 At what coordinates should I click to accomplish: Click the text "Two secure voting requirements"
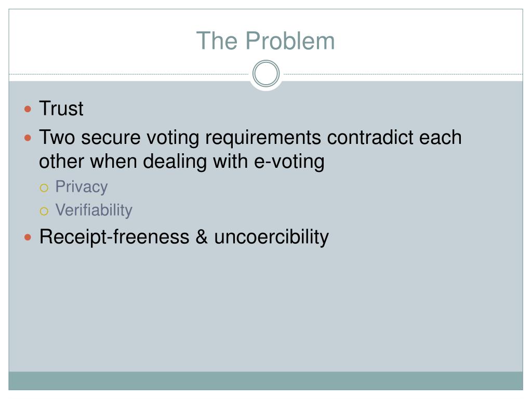[180, 138]
